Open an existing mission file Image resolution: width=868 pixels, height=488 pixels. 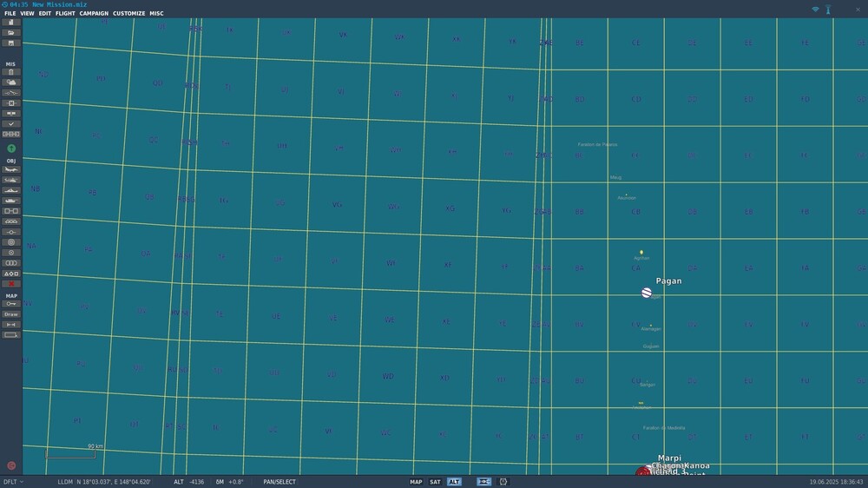[x=11, y=33]
